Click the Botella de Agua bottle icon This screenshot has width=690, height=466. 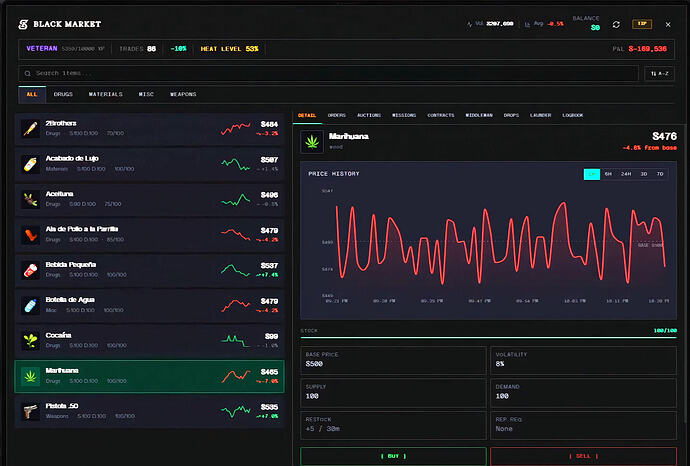coord(30,305)
